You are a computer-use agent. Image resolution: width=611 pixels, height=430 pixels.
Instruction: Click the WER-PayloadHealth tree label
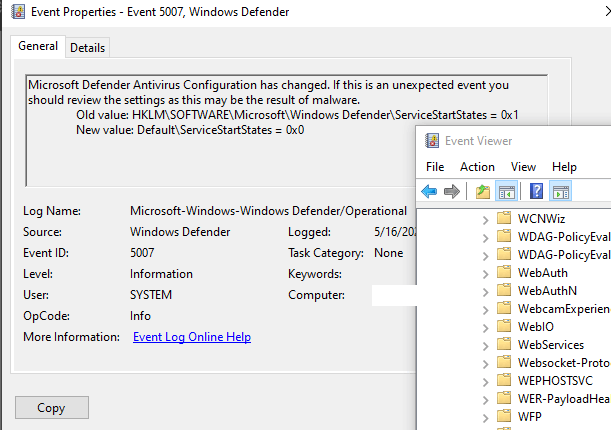[564, 399]
